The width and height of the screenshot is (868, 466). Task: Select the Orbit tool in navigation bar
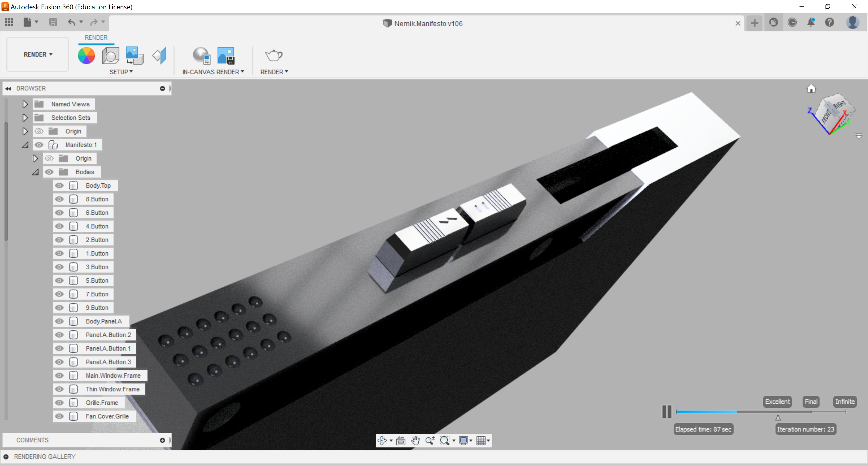point(382,440)
